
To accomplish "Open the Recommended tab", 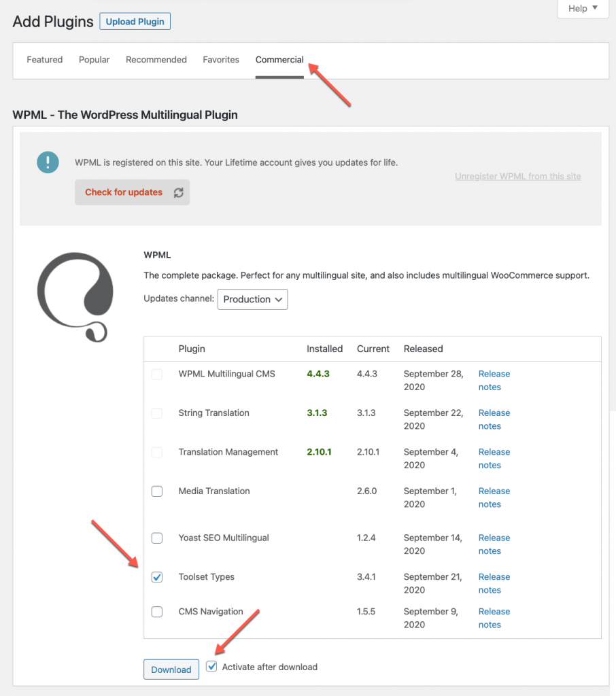I will coord(156,60).
